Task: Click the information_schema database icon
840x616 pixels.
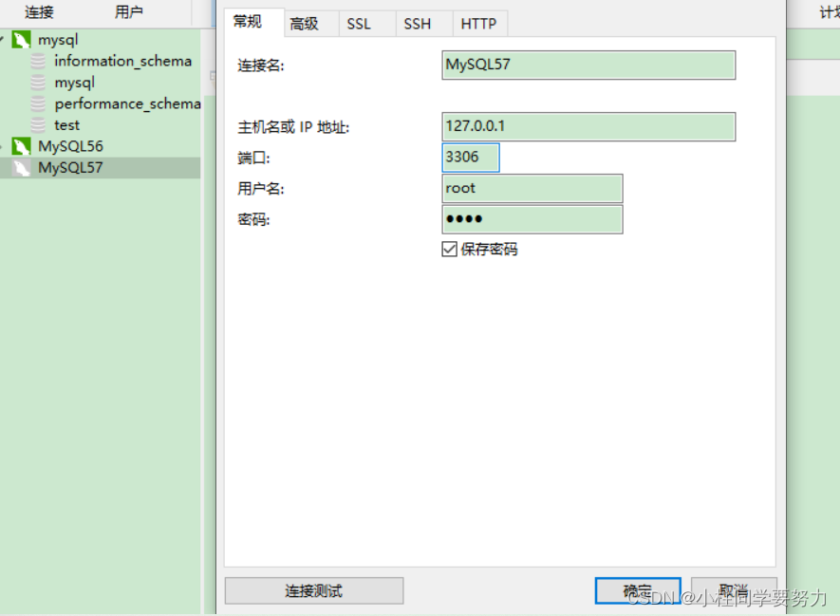Action: point(38,61)
